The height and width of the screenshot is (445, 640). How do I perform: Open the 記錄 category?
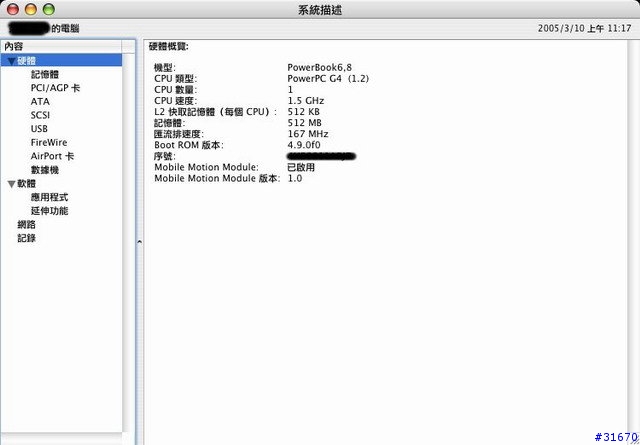(27, 238)
